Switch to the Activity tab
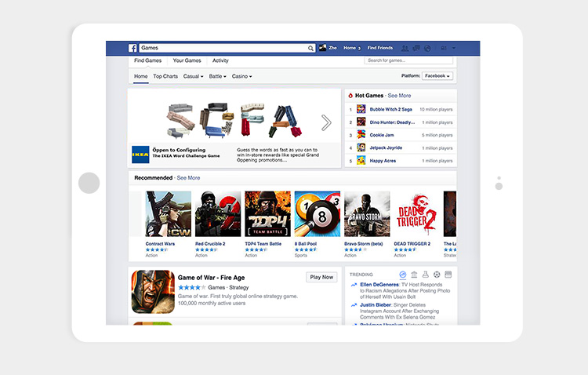This screenshot has height=375, width=588. [220, 60]
